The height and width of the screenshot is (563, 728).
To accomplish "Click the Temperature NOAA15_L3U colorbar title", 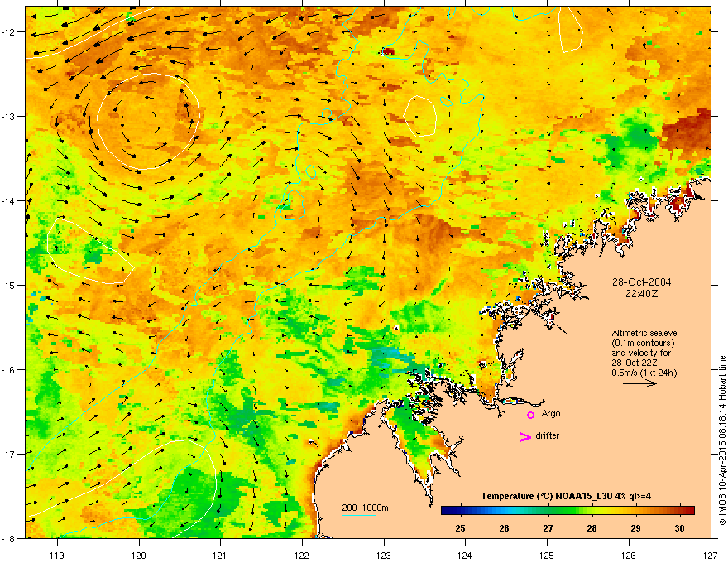I will 566,496.
